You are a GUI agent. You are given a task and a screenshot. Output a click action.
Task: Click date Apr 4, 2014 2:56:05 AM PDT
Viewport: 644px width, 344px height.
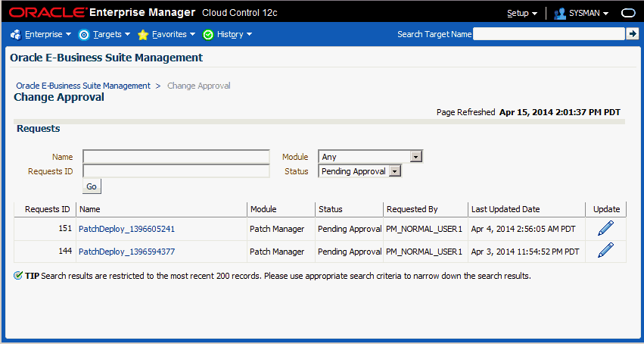coord(523,229)
